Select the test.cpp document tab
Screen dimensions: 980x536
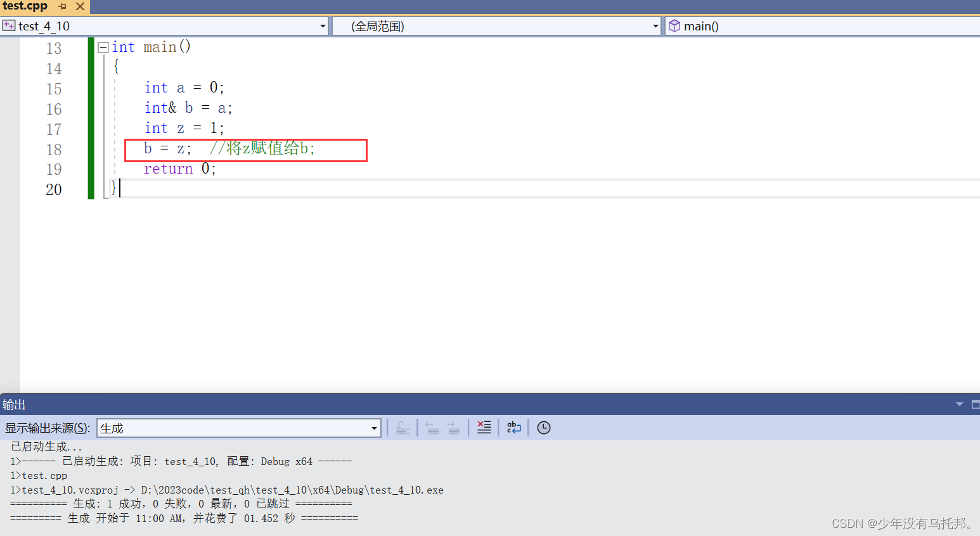[25, 6]
